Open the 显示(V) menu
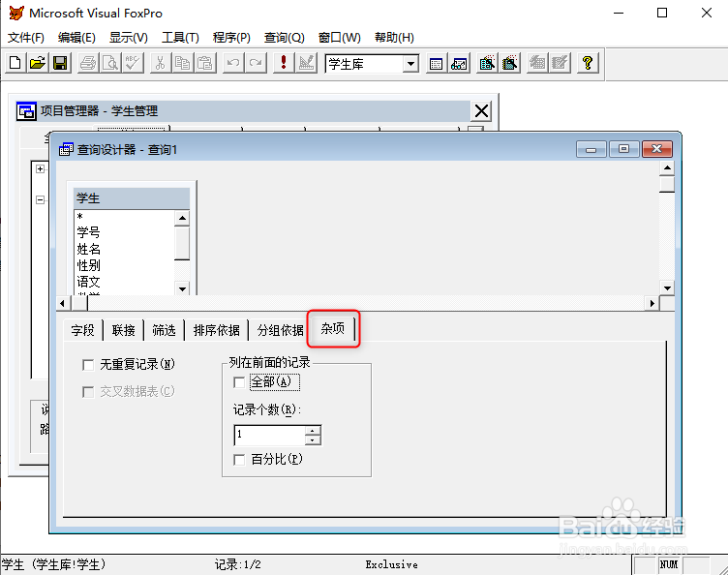Screen dimensions: 728x575 (128, 38)
